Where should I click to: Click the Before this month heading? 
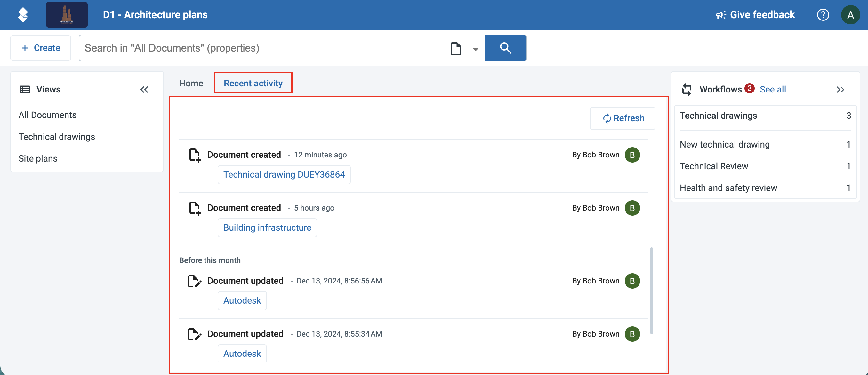pos(210,260)
